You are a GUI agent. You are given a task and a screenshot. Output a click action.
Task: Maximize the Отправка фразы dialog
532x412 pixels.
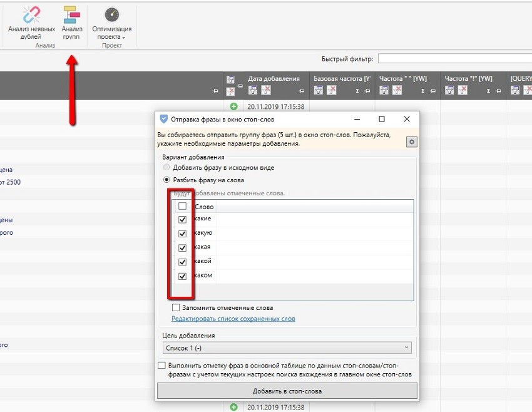tap(382, 119)
